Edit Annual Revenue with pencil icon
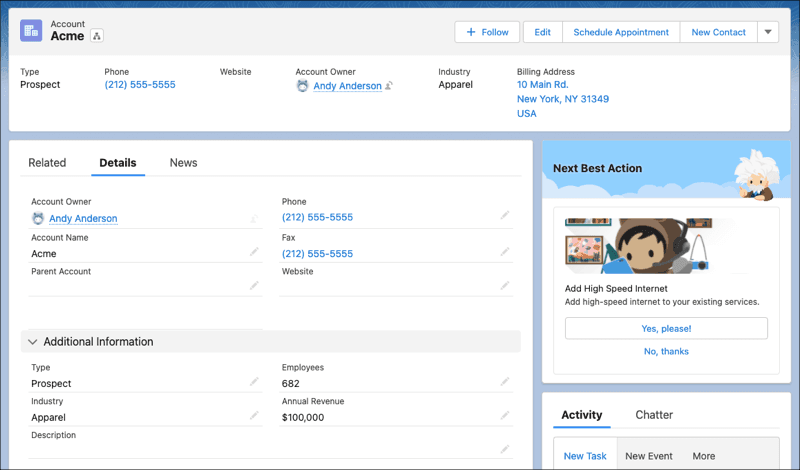This screenshot has height=470, width=800. pyautogui.click(x=505, y=415)
